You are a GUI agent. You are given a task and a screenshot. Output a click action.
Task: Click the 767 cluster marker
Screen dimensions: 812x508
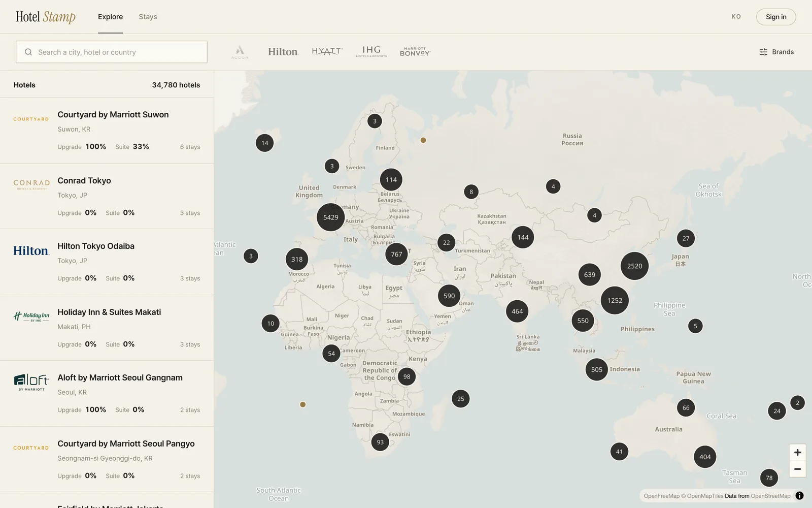[396, 254]
